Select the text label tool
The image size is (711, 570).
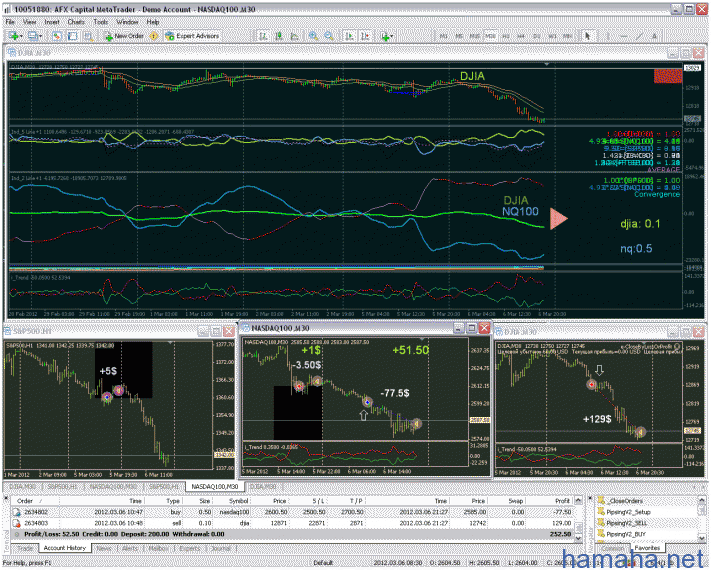(655, 36)
